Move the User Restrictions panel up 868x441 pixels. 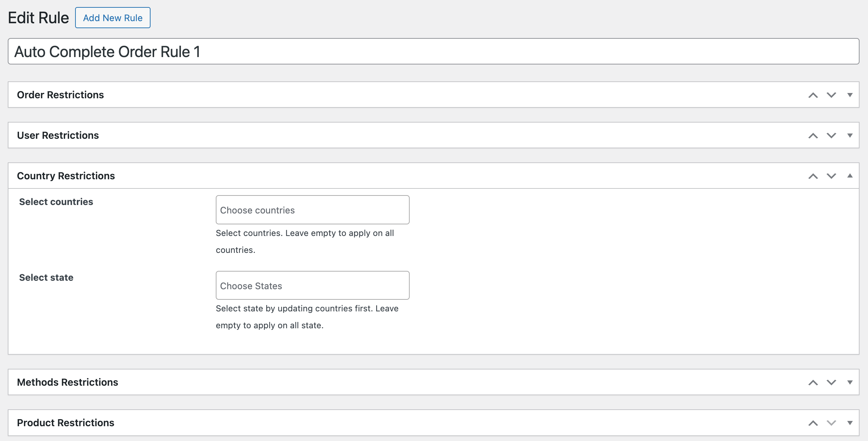coord(814,135)
